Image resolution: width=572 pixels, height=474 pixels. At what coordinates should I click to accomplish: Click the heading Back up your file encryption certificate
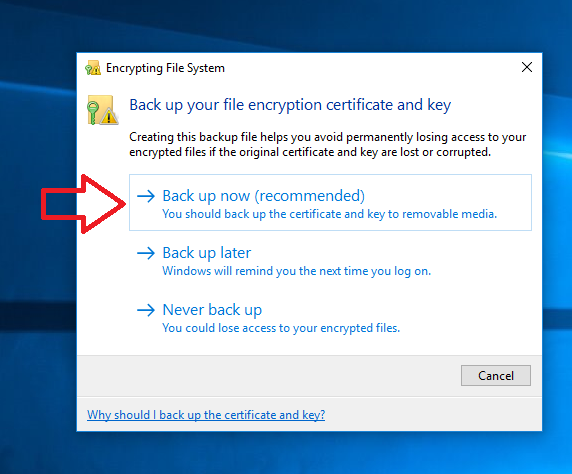[x=290, y=105]
